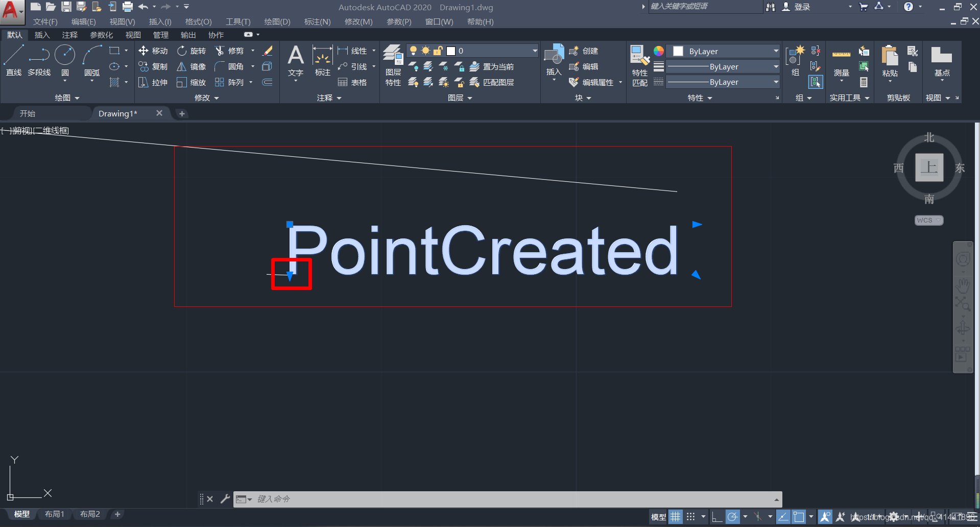Switch to the Insert (插入) ribbon tab

point(42,35)
